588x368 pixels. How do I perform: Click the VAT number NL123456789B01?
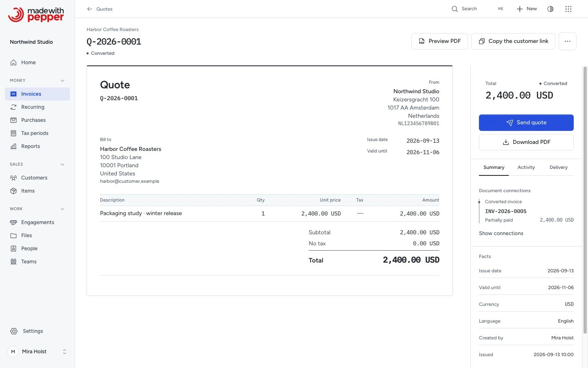419,123
